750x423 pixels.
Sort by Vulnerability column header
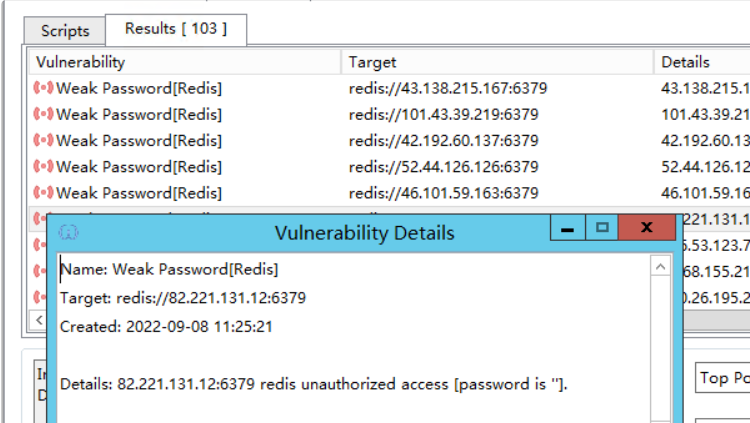[185, 62]
